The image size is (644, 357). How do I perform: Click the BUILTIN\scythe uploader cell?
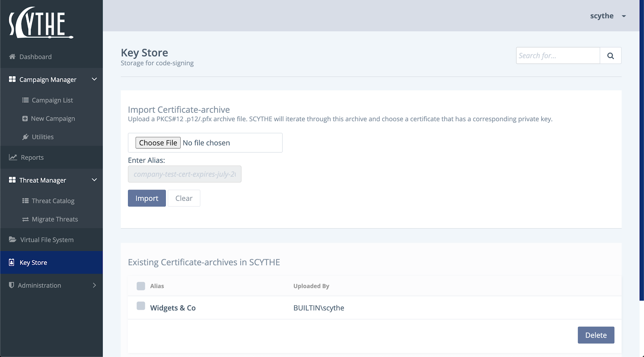[319, 308]
